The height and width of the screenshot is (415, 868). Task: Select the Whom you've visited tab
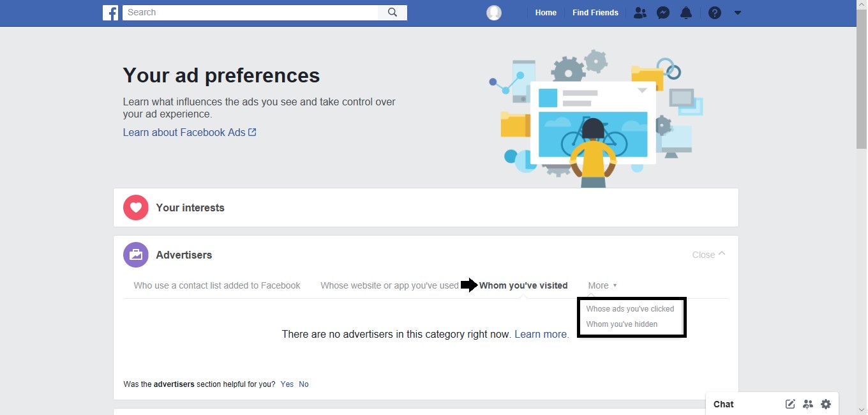[523, 285]
